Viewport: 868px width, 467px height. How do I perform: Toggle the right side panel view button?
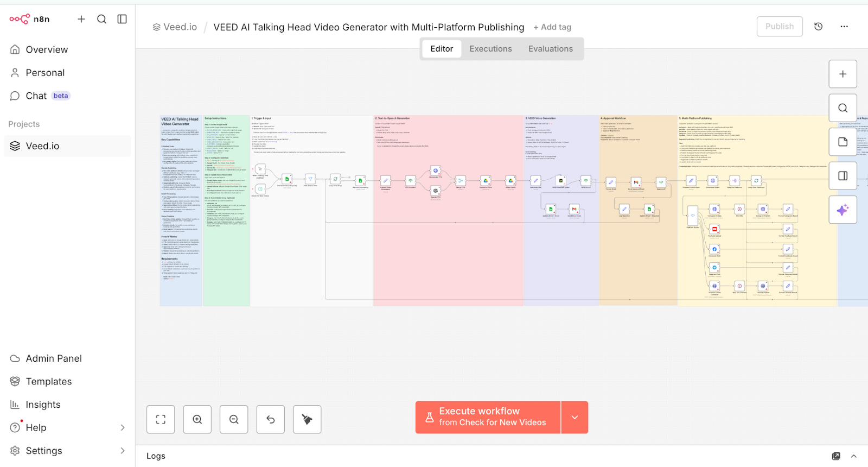[x=843, y=176]
